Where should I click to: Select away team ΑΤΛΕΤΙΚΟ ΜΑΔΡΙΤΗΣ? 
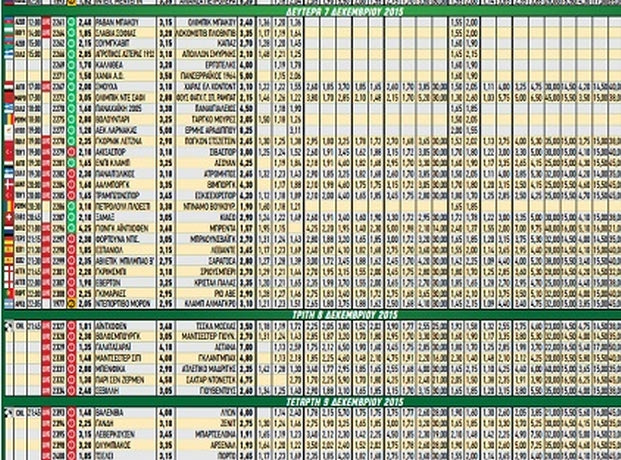[209, 369]
